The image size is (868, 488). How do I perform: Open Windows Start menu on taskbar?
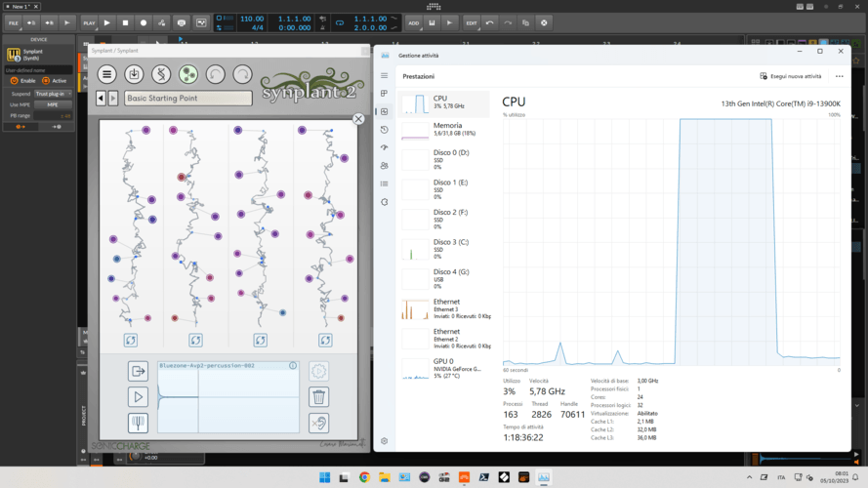(x=325, y=477)
